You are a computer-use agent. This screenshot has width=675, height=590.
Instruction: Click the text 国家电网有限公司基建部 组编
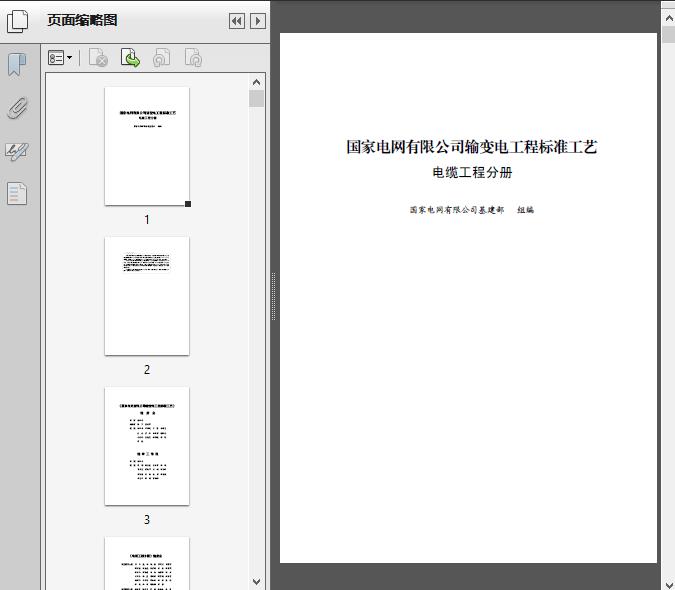472,210
